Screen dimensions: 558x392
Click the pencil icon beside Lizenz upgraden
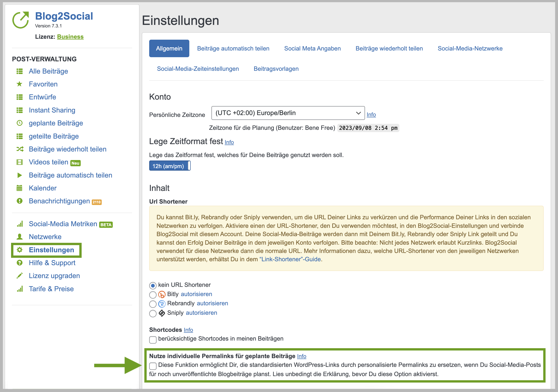click(x=19, y=276)
